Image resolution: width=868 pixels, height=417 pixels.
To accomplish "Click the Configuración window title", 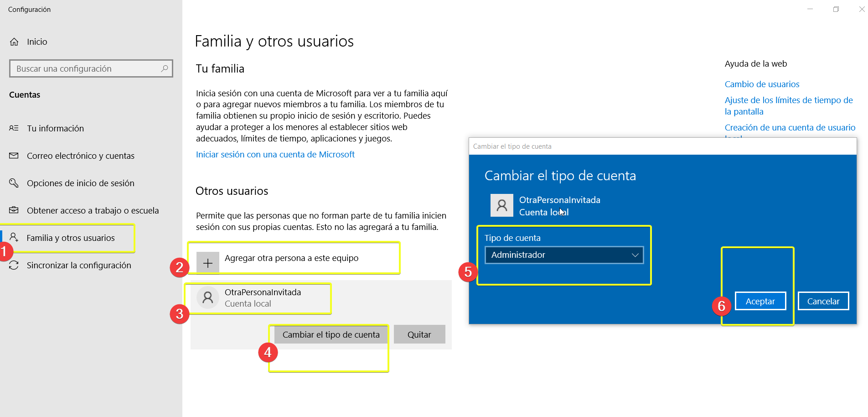I will point(30,10).
